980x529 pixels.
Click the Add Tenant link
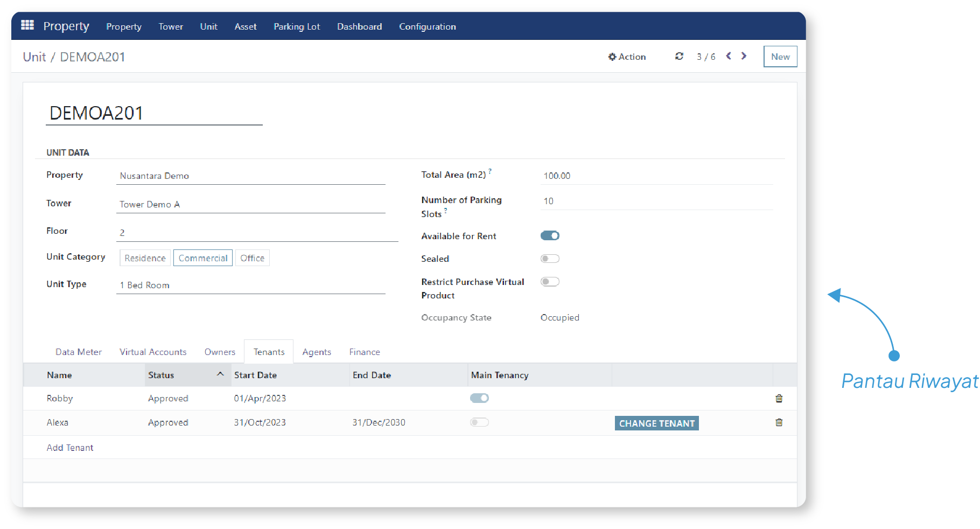[x=70, y=448]
